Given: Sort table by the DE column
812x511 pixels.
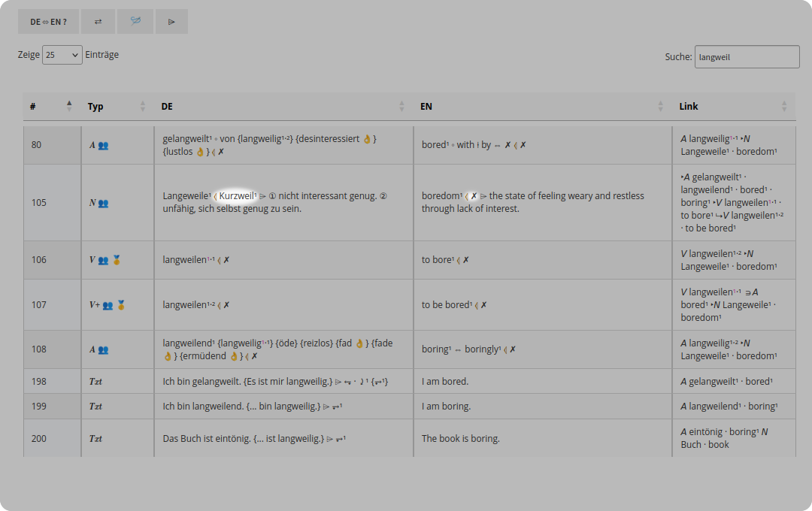Looking at the screenshot, I should pos(283,106).
